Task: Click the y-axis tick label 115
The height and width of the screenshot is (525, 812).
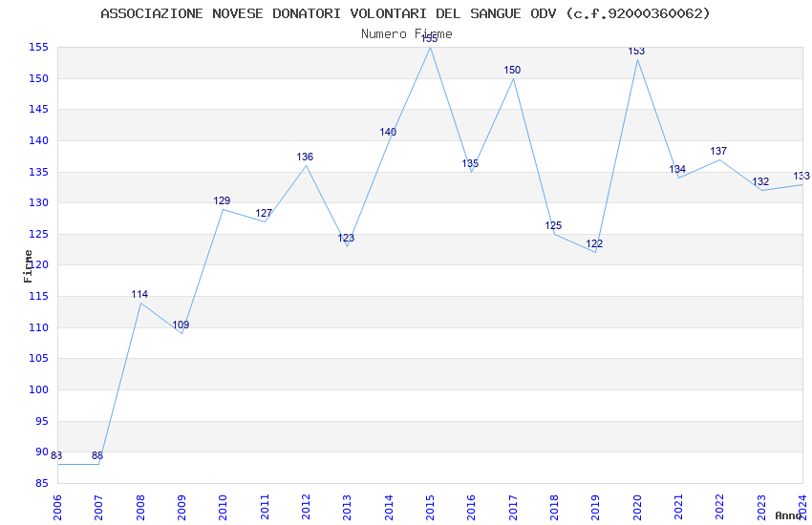Action: 38,296
